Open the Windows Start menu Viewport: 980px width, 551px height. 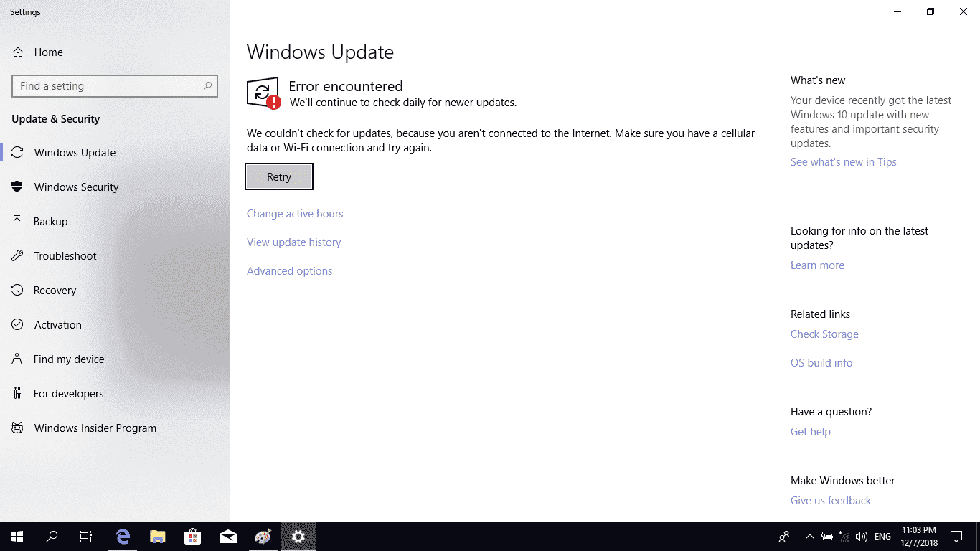coord(17,537)
